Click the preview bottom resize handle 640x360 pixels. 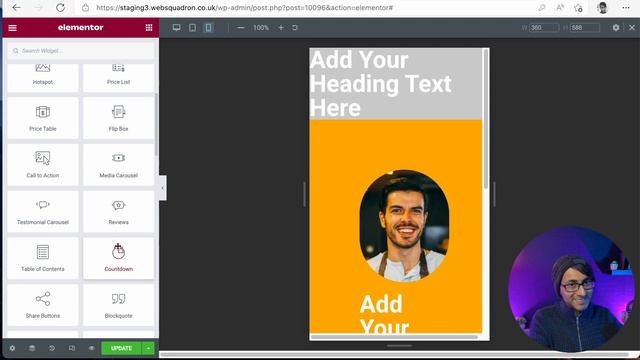coord(399,346)
